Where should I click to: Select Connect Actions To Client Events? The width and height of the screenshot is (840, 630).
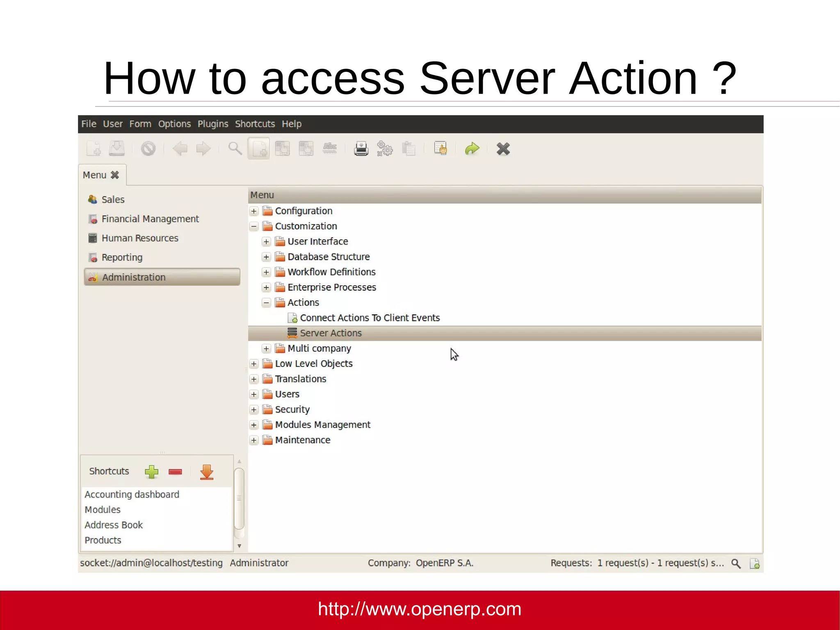370,318
